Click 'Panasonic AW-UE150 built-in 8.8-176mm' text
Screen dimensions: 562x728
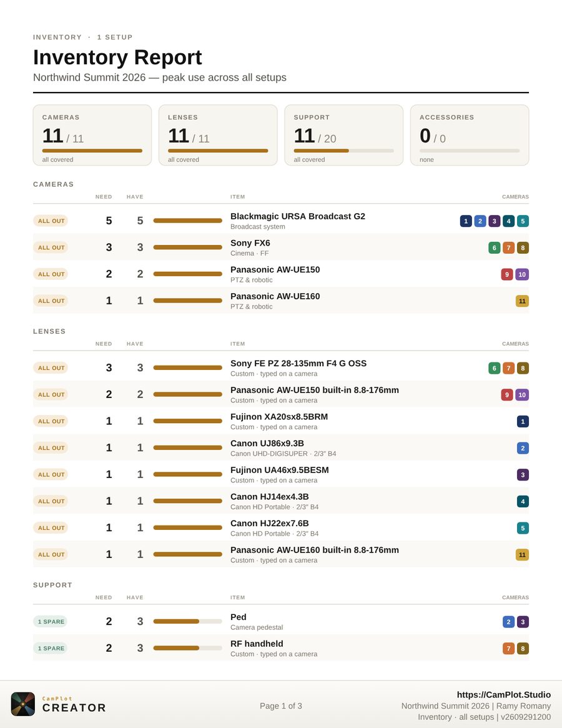(x=315, y=390)
